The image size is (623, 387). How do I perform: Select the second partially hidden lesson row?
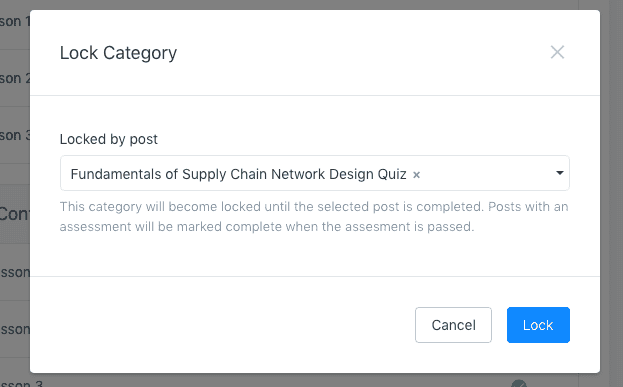tap(15, 78)
